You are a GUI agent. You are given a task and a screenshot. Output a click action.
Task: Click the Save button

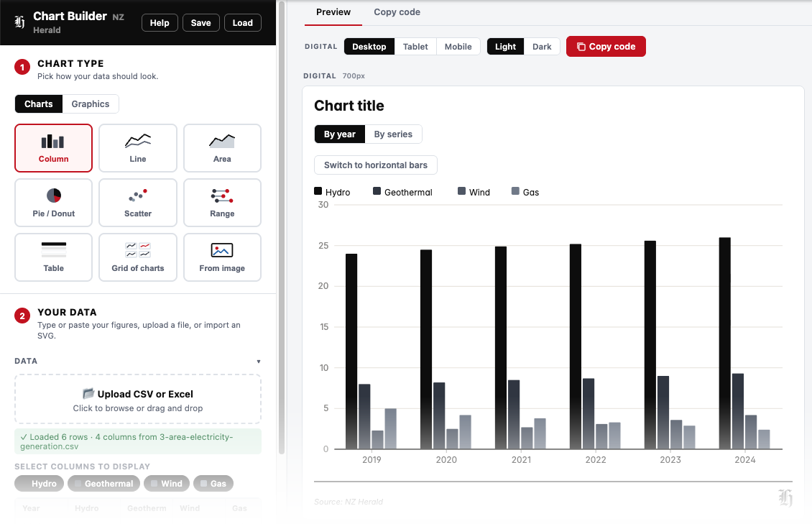pos(201,23)
